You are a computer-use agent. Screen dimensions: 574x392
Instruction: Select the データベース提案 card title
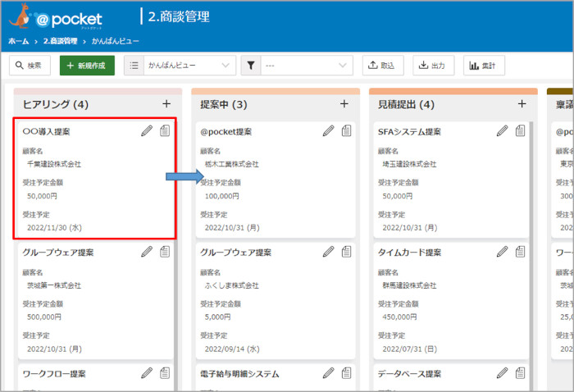tap(409, 374)
